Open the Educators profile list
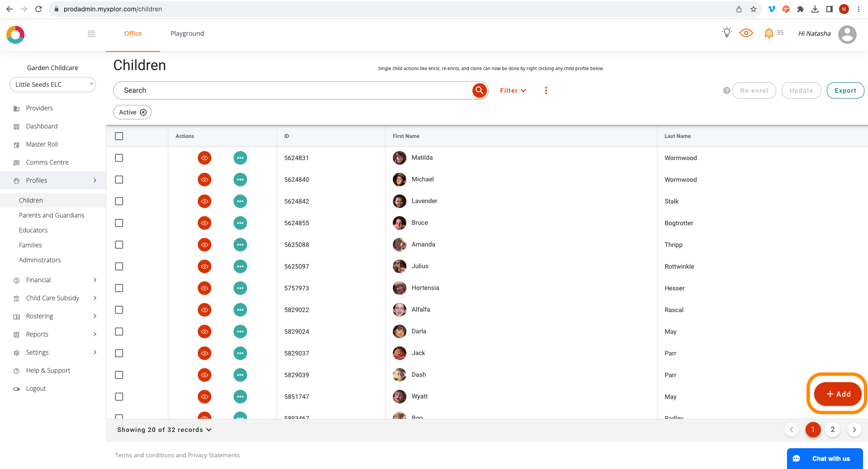The image size is (868, 469). pyautogui.click(x=33, y=230)
